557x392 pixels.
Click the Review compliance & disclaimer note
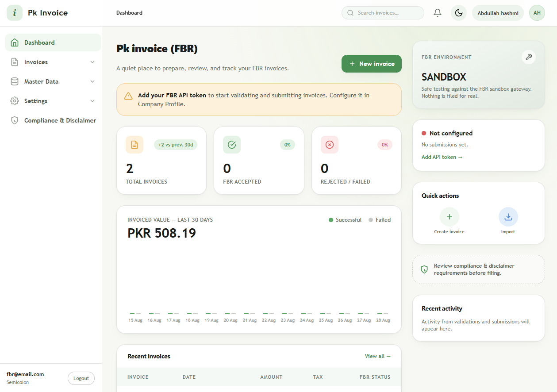pyautogui.click(x=479, y=269)
